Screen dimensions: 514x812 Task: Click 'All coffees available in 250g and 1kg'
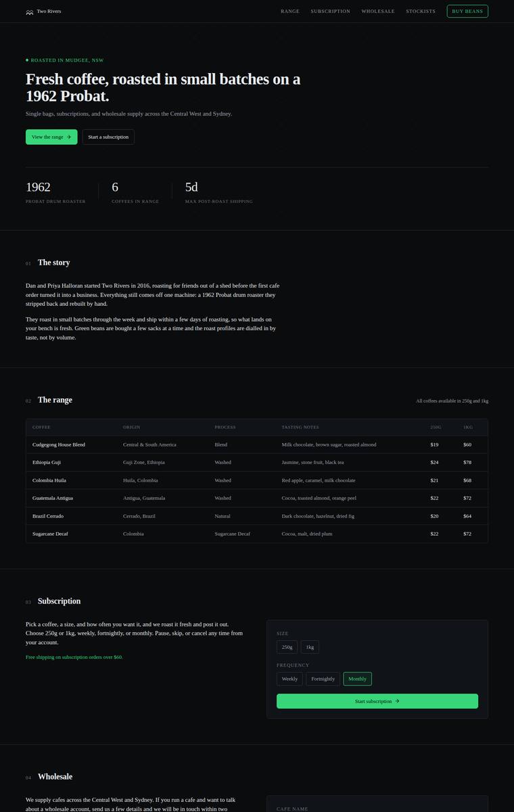pyautogui.click(x=452, y=401)
